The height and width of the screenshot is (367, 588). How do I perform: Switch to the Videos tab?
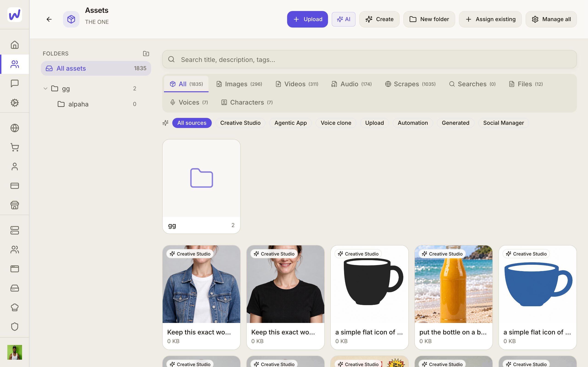[x=297, y=84]
